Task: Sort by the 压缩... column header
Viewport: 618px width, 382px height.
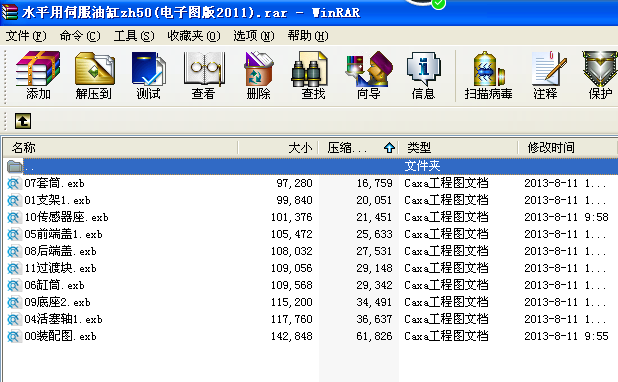Action: click(x=358, y=148)
